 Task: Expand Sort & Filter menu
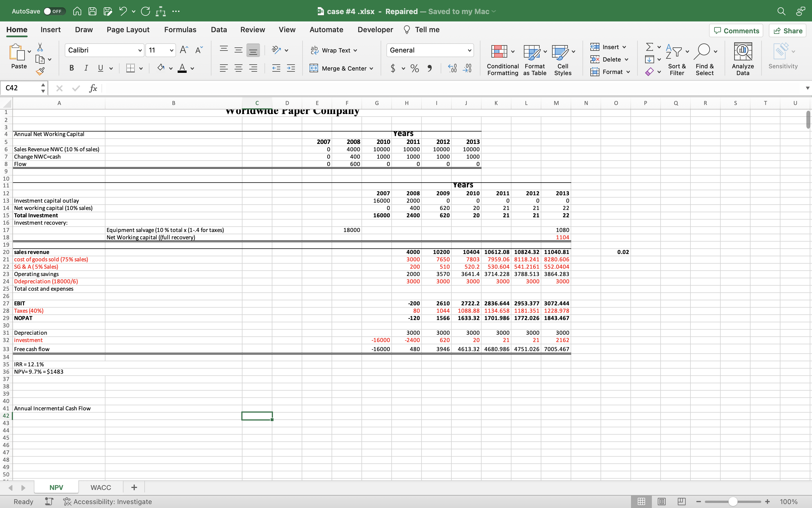coord(677,60)
